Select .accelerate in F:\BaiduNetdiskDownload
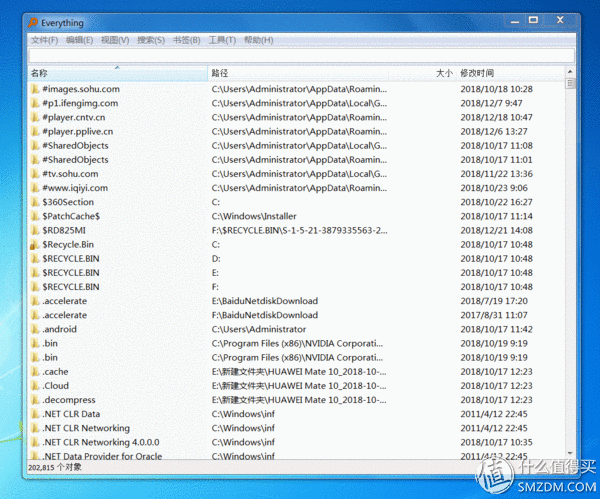Screen dimensions: 600x499 297,316
